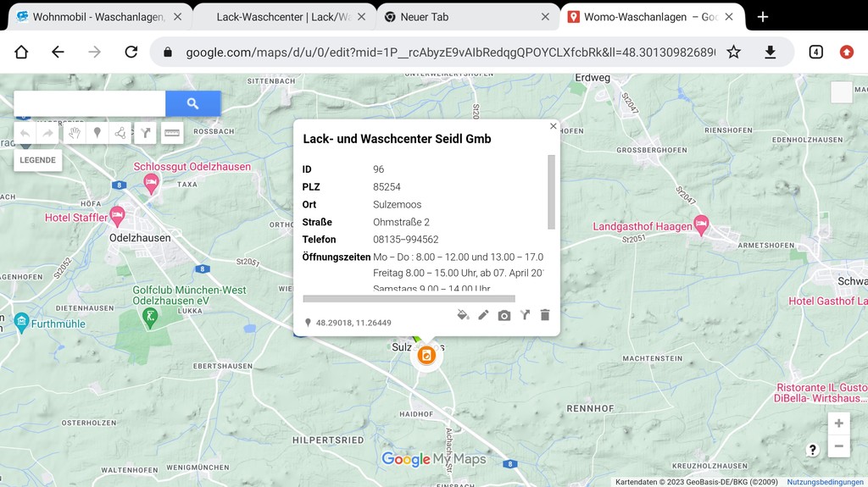868x487 pixels.
Task: Click the horizontal scrollbar in info window
Action: click(409, 299)
